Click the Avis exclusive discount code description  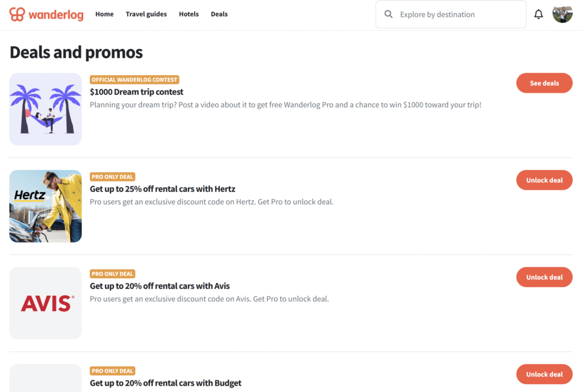[x=210, y=299]
